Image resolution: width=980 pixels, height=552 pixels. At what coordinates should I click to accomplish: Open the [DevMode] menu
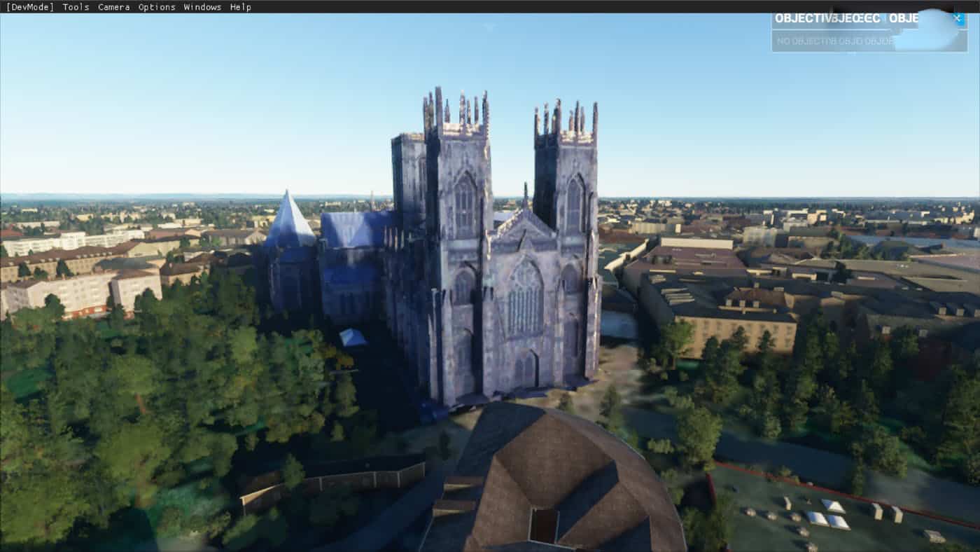click(29, 7)
